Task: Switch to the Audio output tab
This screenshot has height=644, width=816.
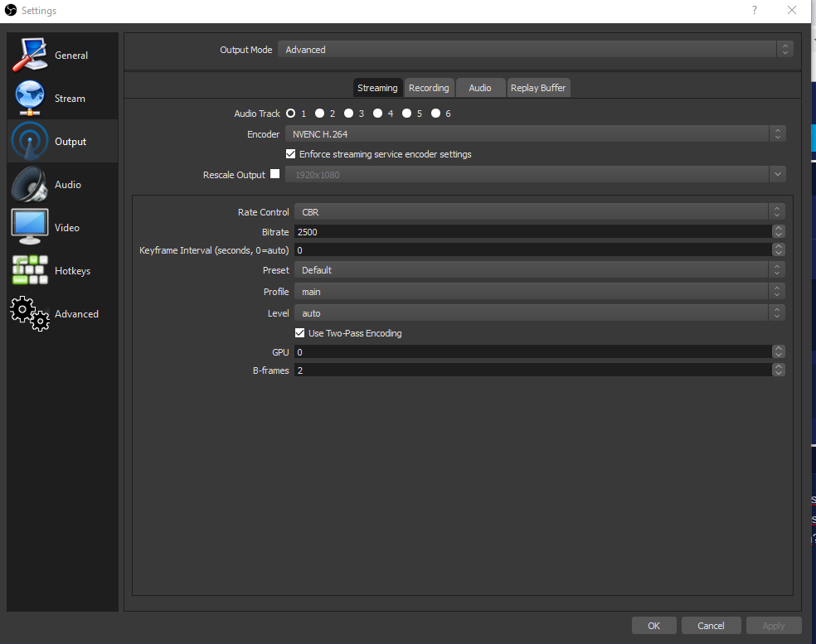Action: coord(480,88)
